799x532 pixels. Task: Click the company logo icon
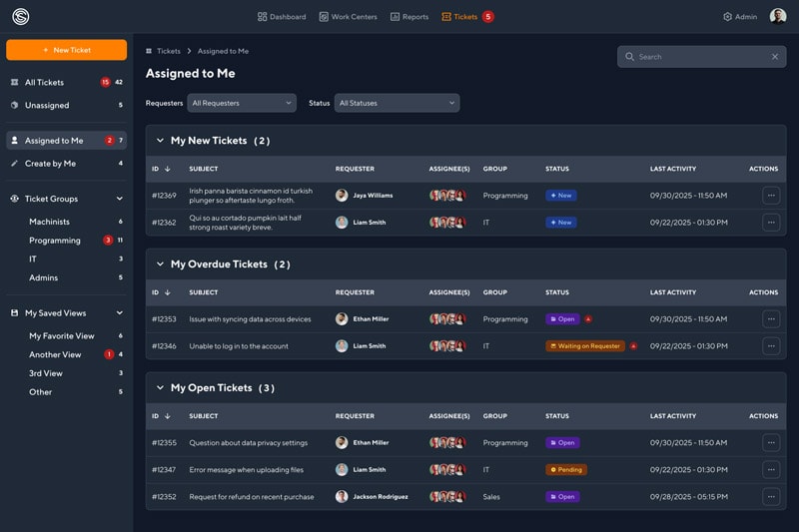21,17
